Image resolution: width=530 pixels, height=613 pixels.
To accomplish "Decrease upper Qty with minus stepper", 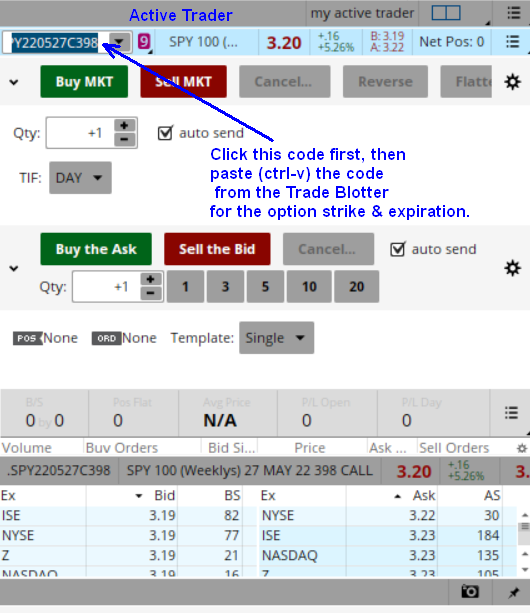I will pyautogui.click(x=125, y=140).
